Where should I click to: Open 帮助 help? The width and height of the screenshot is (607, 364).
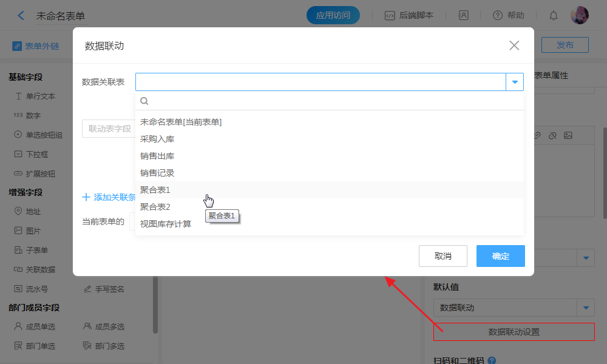pyautogui.click(x=509, y=16)
